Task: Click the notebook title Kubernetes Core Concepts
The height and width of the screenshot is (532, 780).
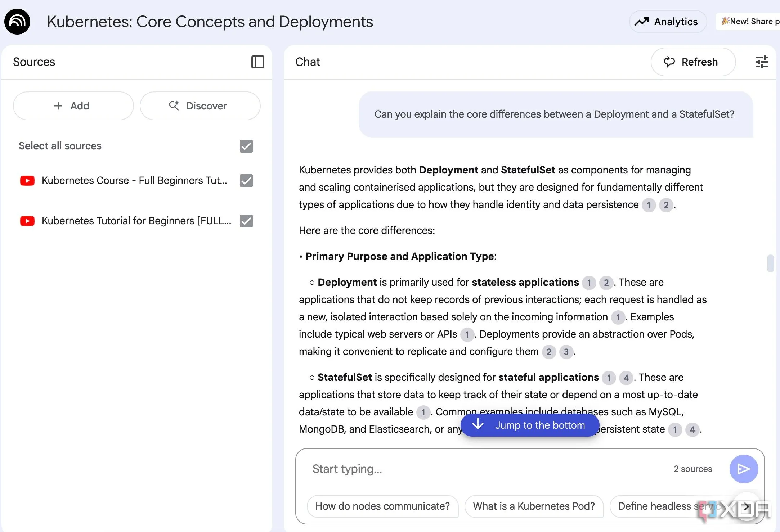Action: pos(210,22)
